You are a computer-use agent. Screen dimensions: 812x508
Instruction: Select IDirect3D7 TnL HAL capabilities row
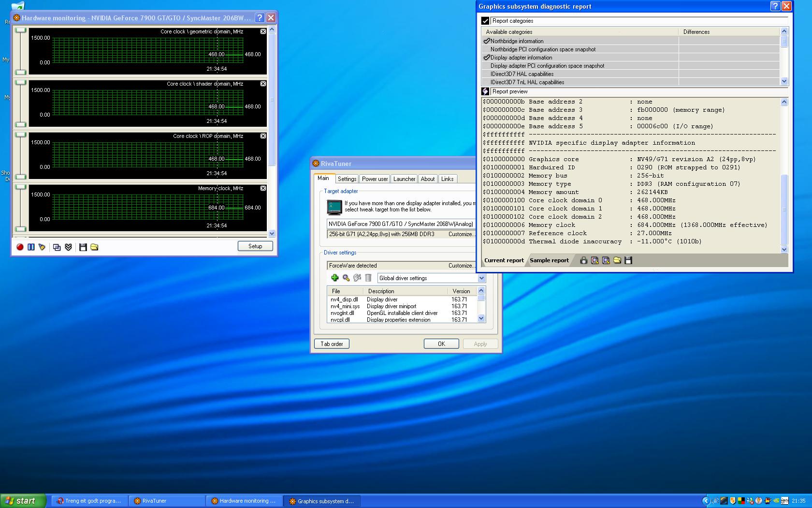(631, 82)
